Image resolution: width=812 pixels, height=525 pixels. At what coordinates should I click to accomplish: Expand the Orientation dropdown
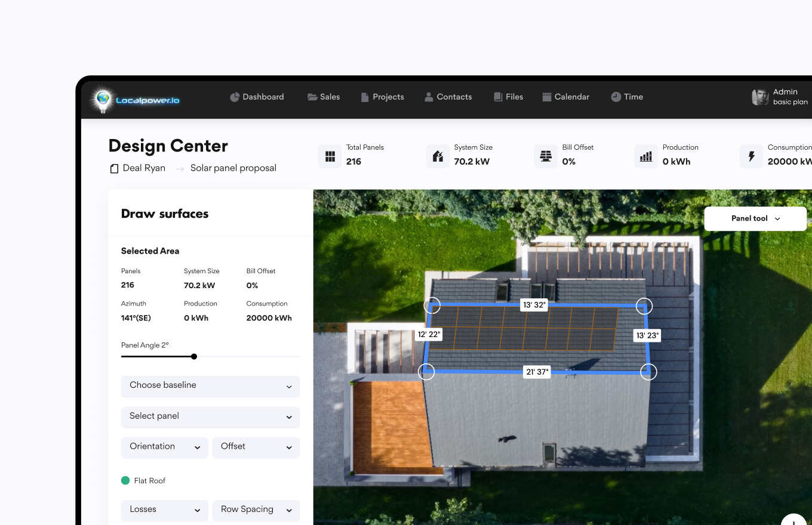164,447
